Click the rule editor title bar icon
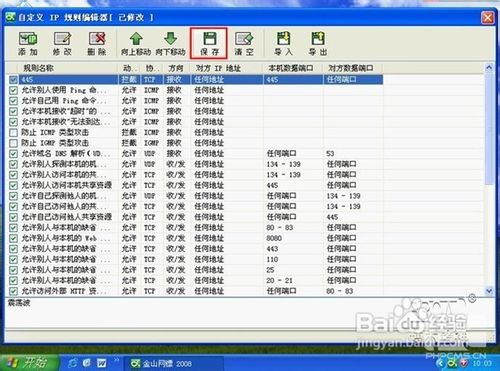 11,17
